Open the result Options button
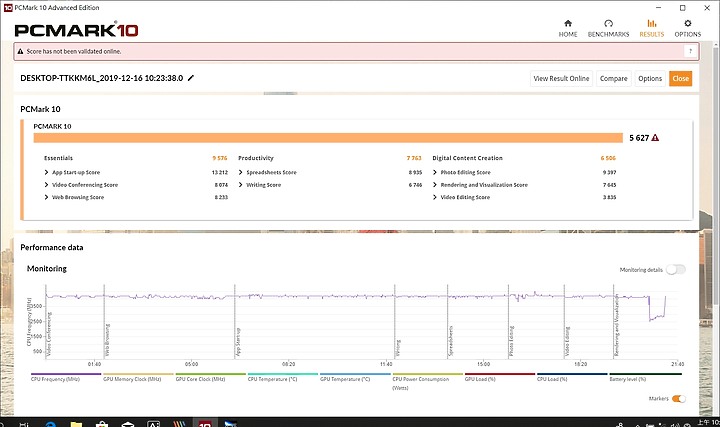Image resolution: width=720 pixels, height=427 pixels. (x=650, y=79)
